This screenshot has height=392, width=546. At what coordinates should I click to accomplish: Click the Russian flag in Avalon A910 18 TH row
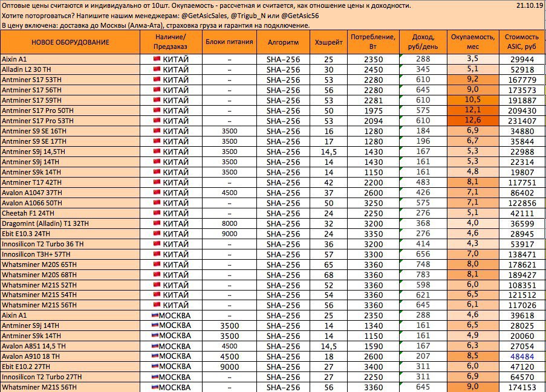click(155, 356)
